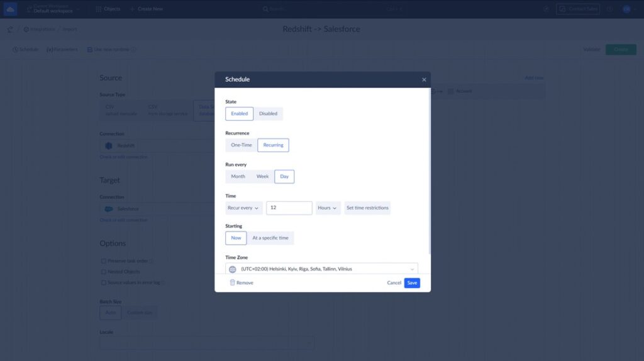Save the schedule settings
Image resolution: width=644 pixels, height=361 pixels.
pyautogui.click(x=412, y=283)
